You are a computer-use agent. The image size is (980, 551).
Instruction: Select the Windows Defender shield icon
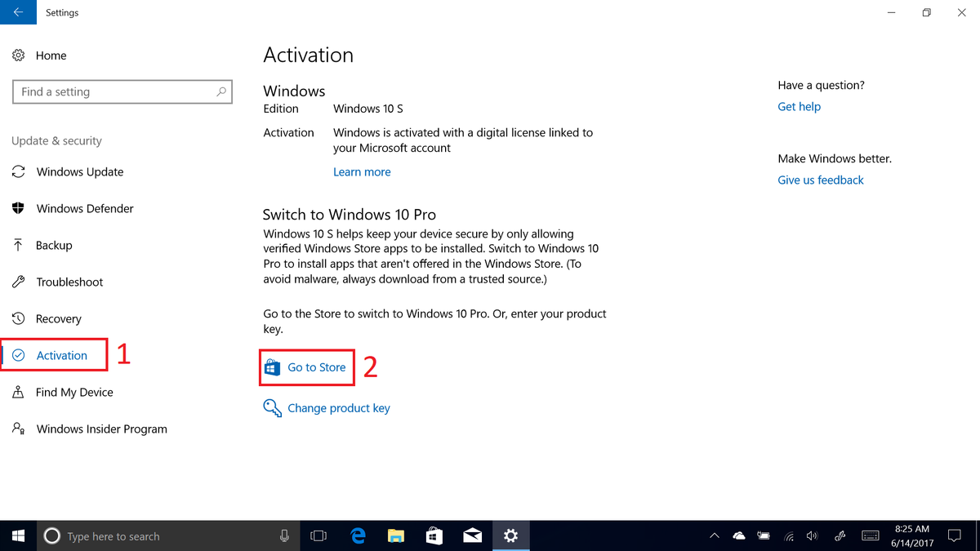(x=18, y=208)
